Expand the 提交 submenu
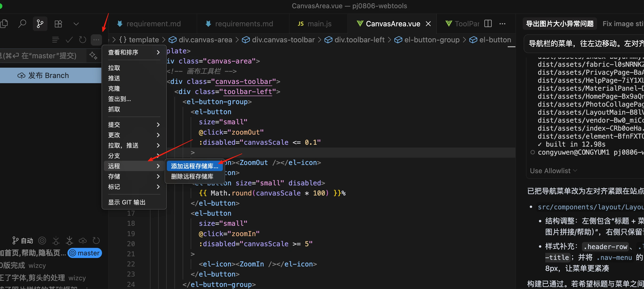 point(134,125)
